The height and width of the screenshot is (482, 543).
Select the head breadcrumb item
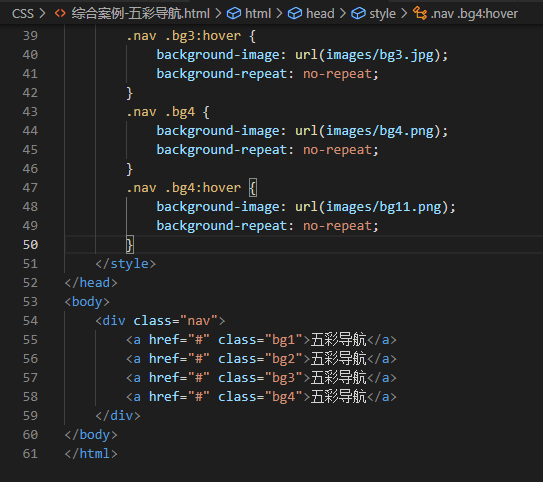(x=320, y=14)
